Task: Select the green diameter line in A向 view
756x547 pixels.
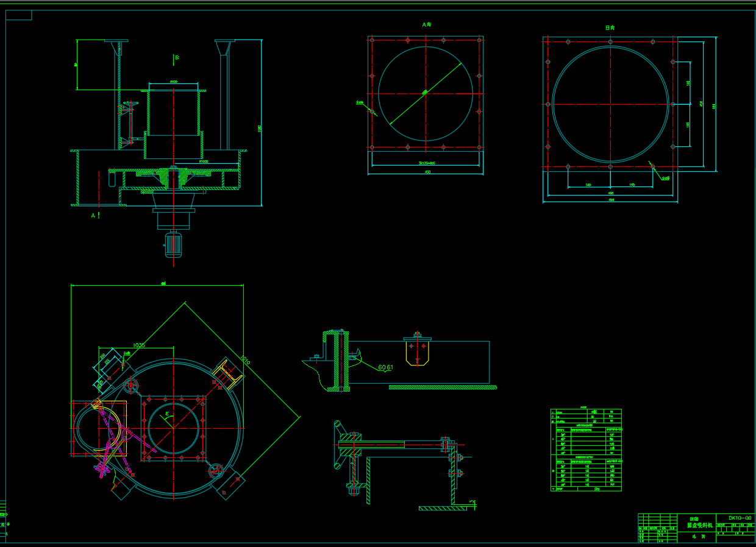Action: 425,93
